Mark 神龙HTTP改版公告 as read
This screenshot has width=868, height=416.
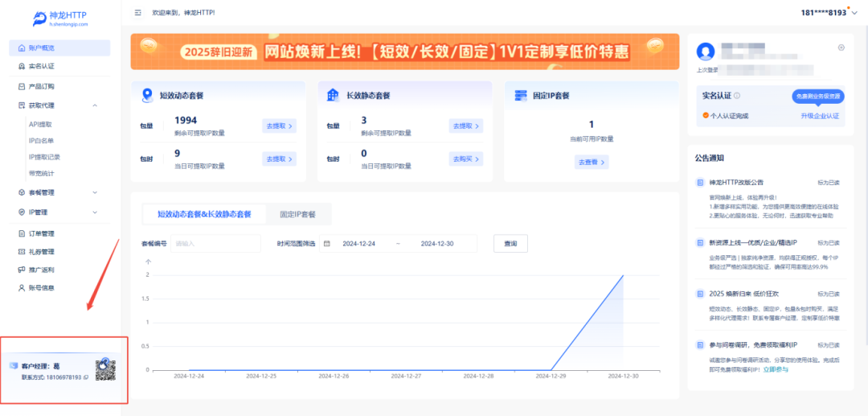click(x=829, y=182)
